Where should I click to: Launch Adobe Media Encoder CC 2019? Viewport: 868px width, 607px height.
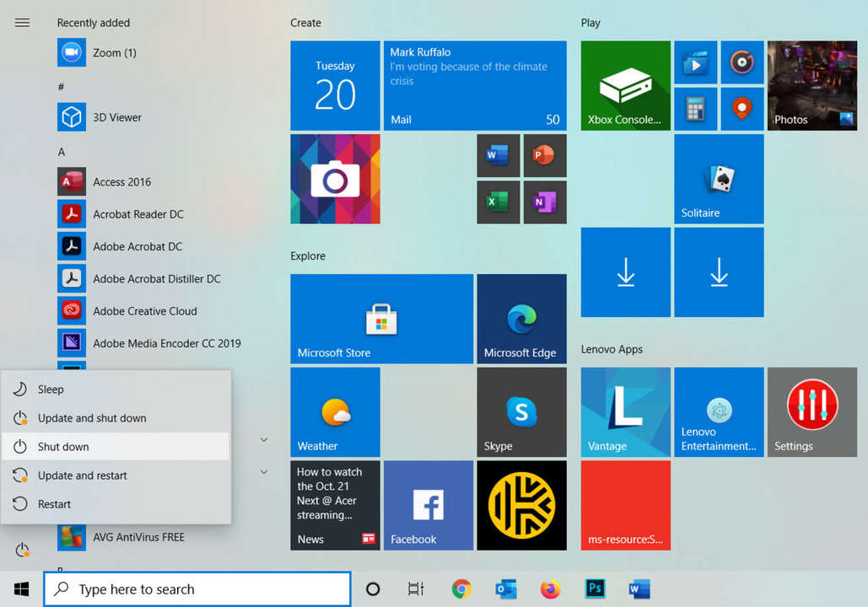(x=149, y=343)
